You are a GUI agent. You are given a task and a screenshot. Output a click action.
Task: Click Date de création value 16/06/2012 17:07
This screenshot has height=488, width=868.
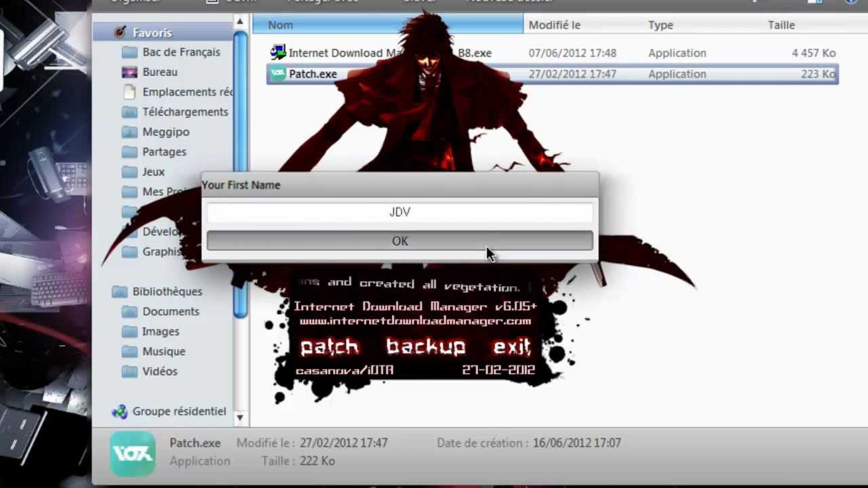[x=576, y=443]
